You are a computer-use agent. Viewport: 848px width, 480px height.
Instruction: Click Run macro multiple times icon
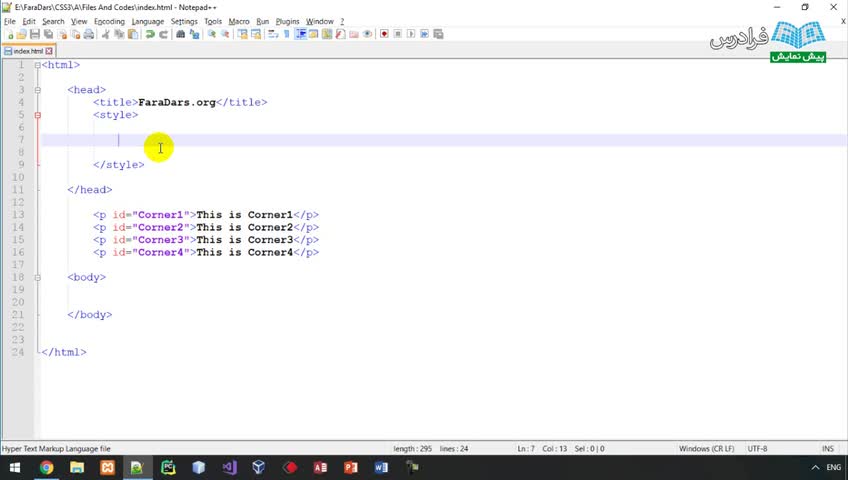(x=425, y=34)
